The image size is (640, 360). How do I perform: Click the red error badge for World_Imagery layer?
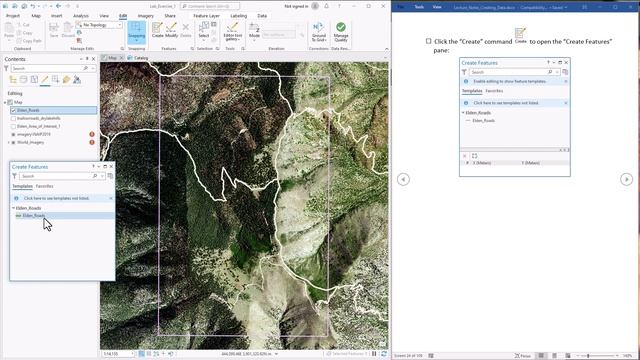coord(92,142)
